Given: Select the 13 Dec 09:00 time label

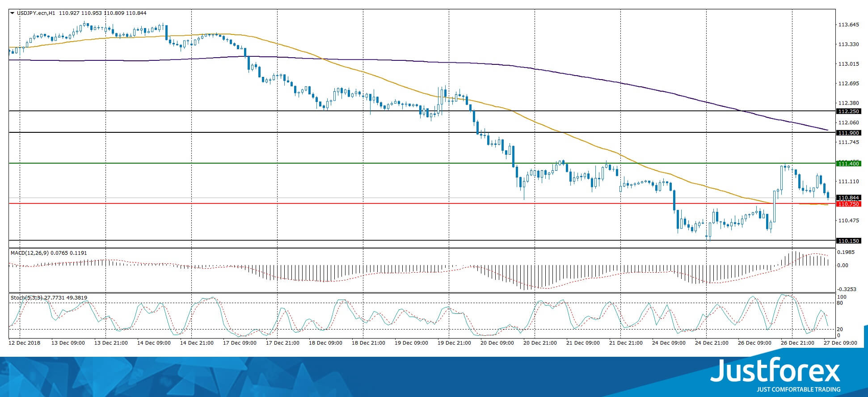Looking at the screenshot, I should pos(68,343).
